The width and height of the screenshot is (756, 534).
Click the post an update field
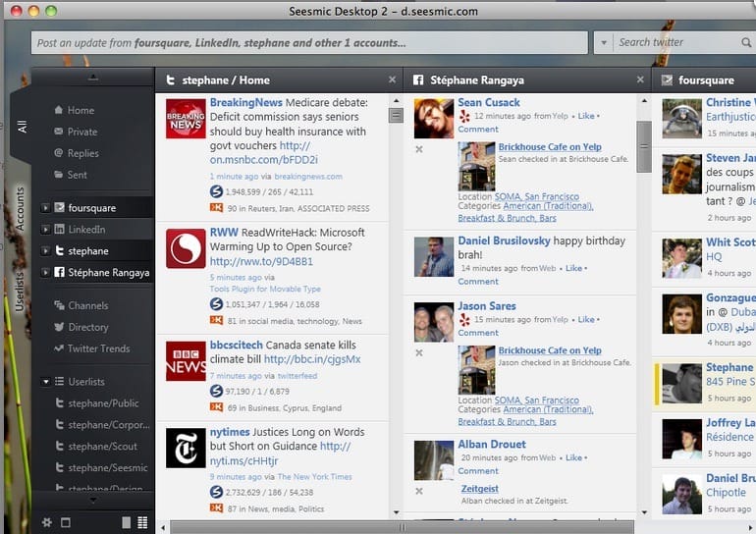click(x=309, y=43)
